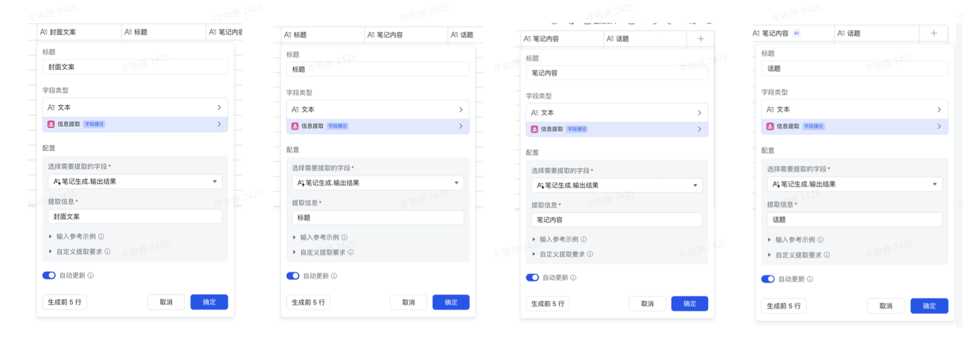This screenshot has width=980, height=349.
Task: Expand 输入参考示例 section in 话题 panel
Action: point(794,240)
